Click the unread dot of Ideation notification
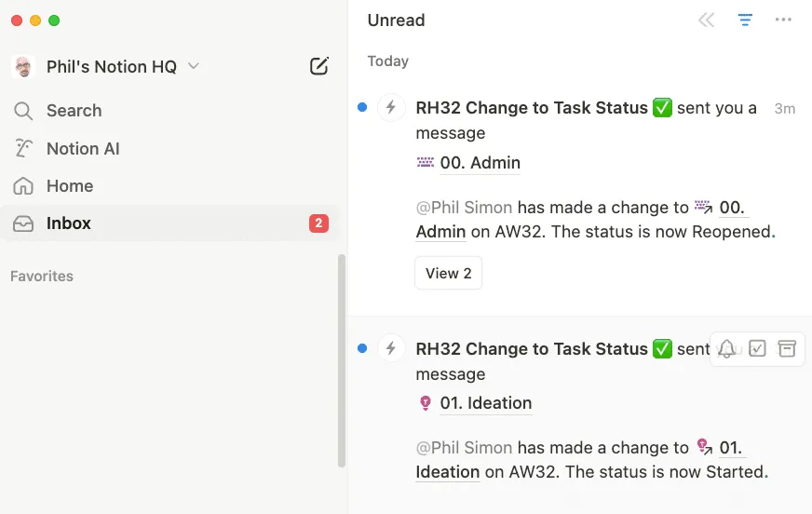Screen dimensions: 812x514 pos(362,348)
